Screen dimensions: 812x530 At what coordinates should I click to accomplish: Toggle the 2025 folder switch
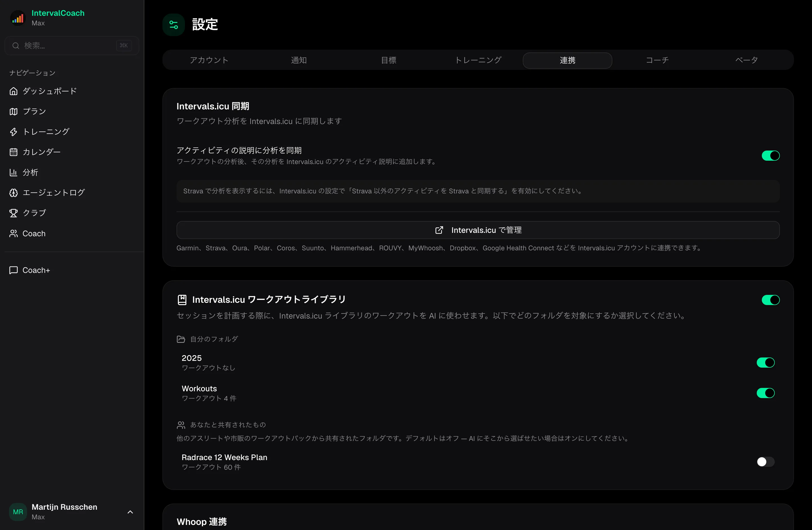[765, 363]
